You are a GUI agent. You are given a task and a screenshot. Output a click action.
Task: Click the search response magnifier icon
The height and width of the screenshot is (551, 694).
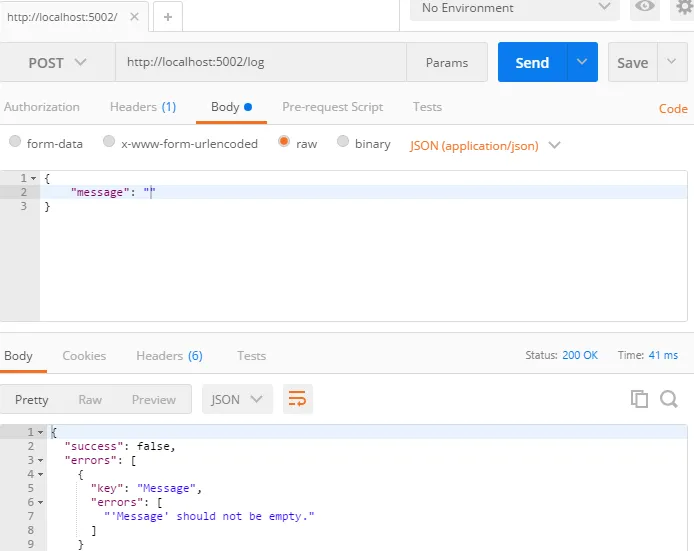669,399
